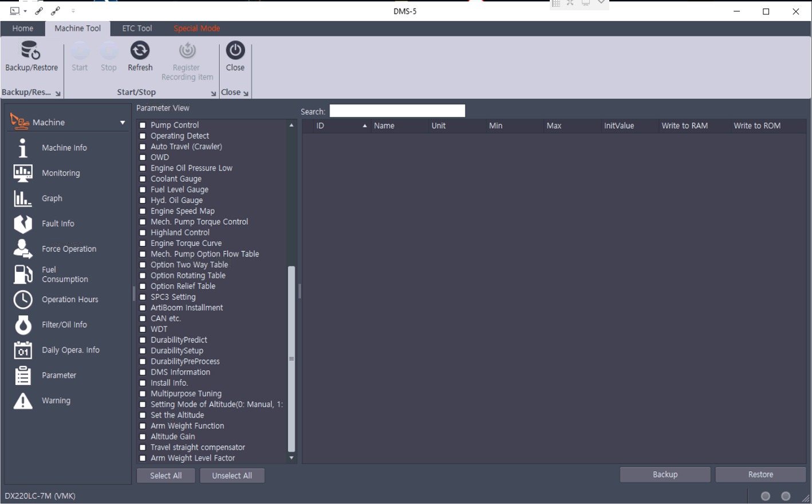Click the Restore button
The width and height of the screenshot is (812, 504).
tap(760, 474)
